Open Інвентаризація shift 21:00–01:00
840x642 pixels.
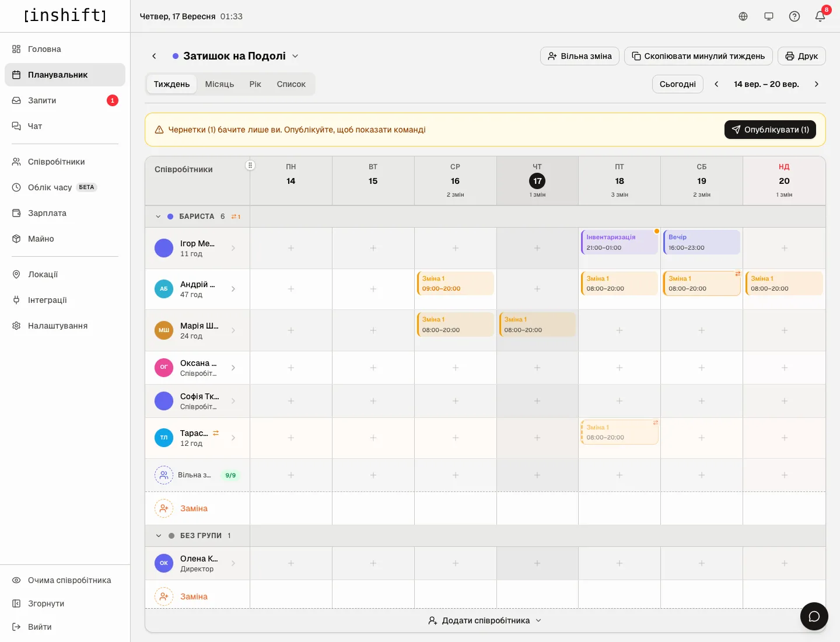pos(619,242)
